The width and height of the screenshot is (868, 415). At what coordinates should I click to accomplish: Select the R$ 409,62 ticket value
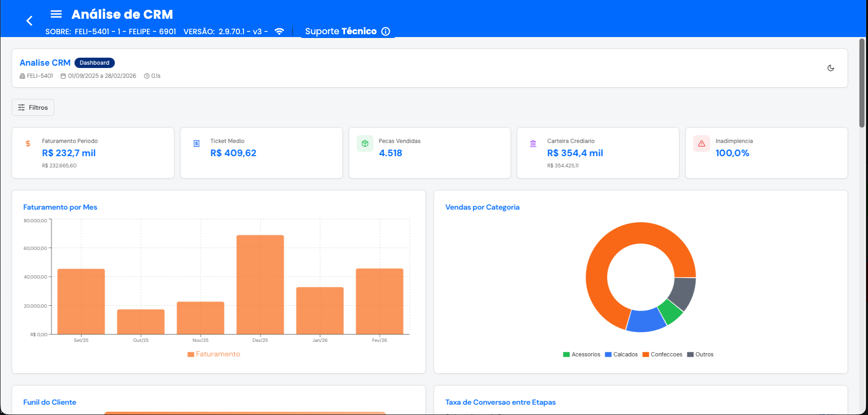click(233, 153)
